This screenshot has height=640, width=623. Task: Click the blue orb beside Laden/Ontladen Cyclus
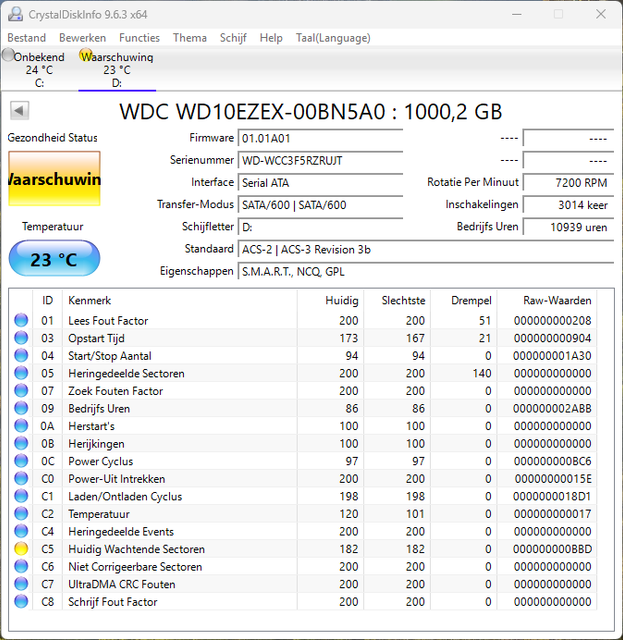pos(21,496)
